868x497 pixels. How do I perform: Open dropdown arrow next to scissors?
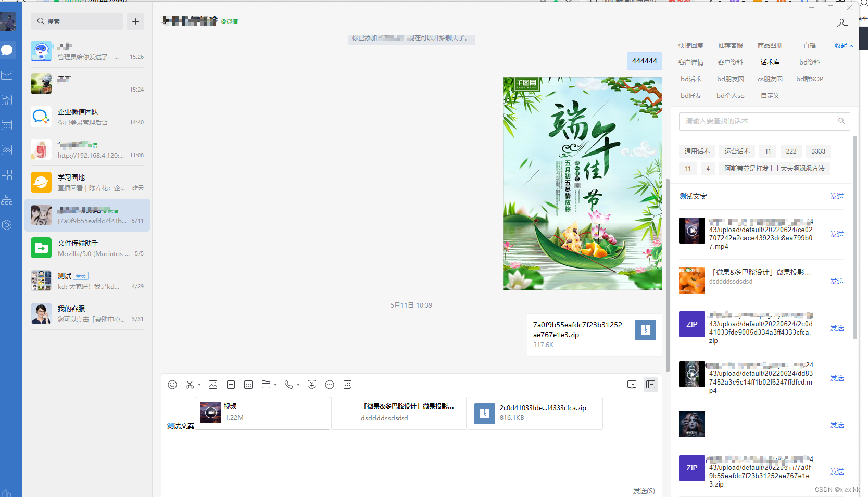(199, 385)
